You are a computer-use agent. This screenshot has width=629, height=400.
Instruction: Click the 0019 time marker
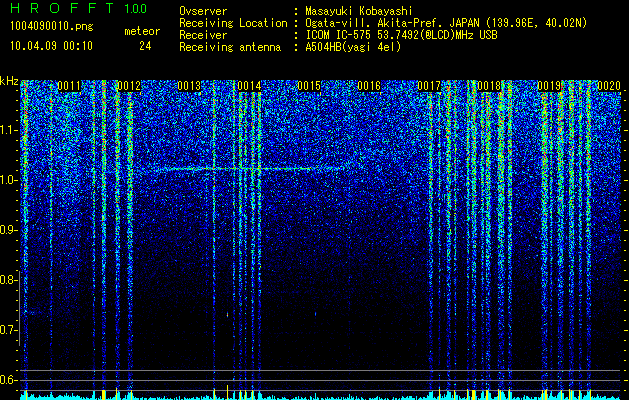549,86
